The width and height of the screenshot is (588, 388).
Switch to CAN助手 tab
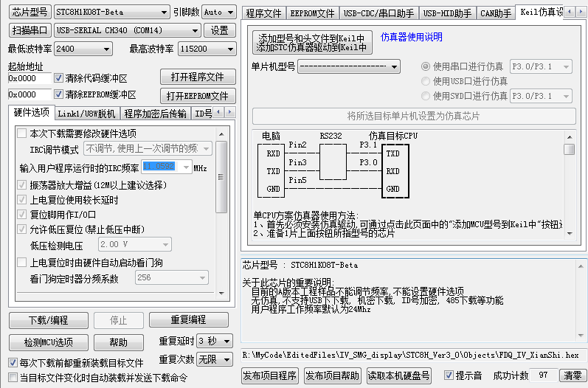click(496, 13)
